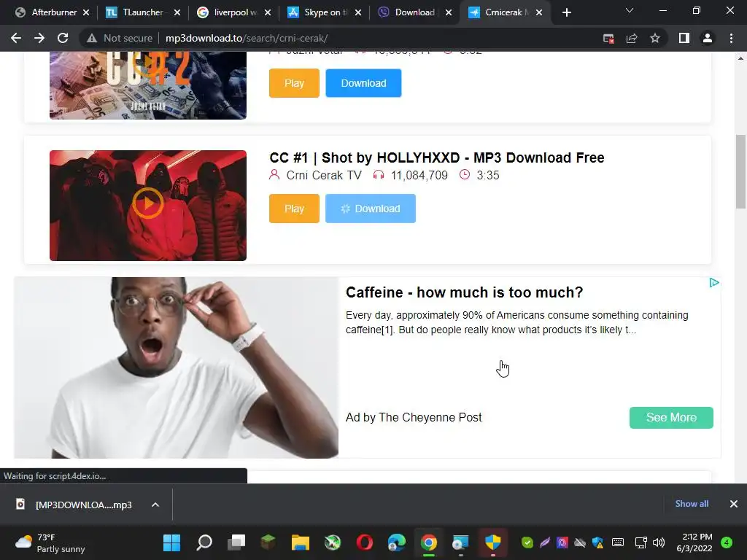Share this page using the share icon
Viewport: 747px width, 560px height.
[632, 38]
